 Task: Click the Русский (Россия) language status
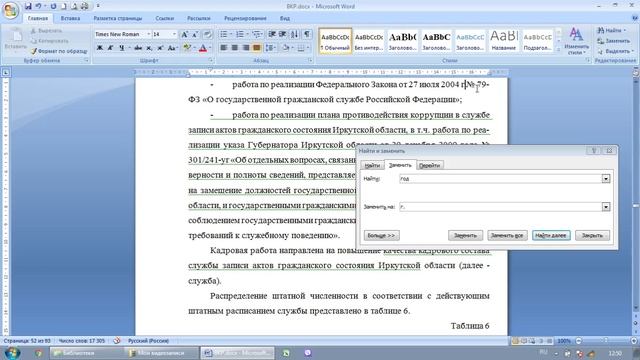click(x=149, y=341)
